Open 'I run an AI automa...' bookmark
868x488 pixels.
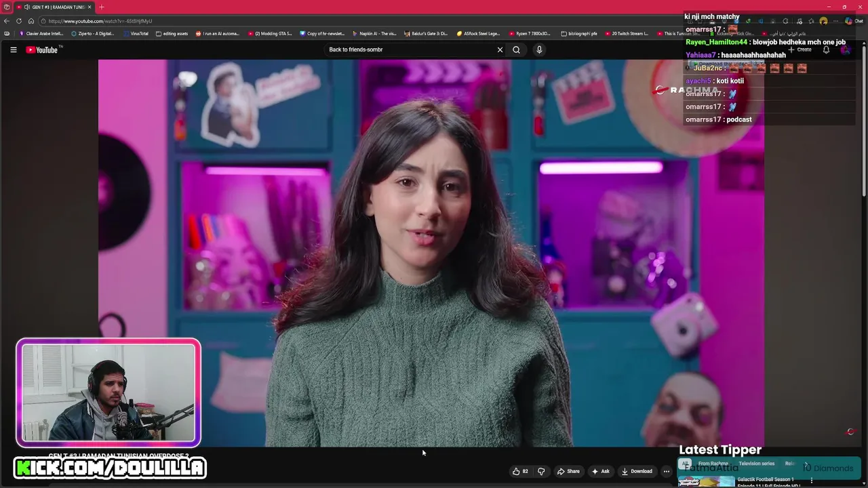(218, 33)
